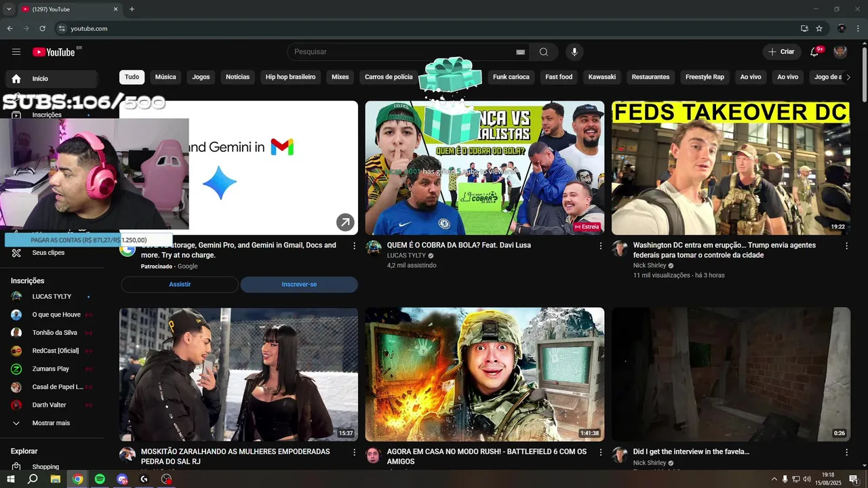Select the Freestyle Rap chip
This screenshot has height=488, width=868.
[x=705, y=77]
